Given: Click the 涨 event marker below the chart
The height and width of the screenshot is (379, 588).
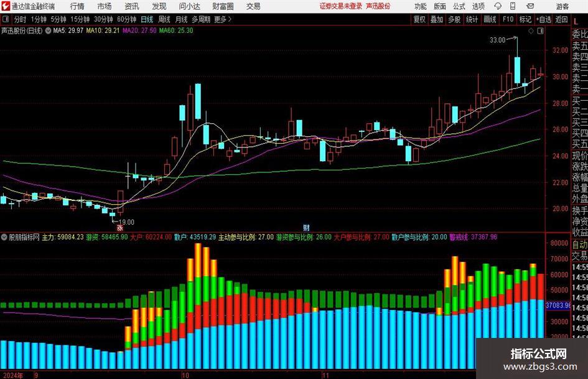Looking at the screenshot, I should [119, 228].
